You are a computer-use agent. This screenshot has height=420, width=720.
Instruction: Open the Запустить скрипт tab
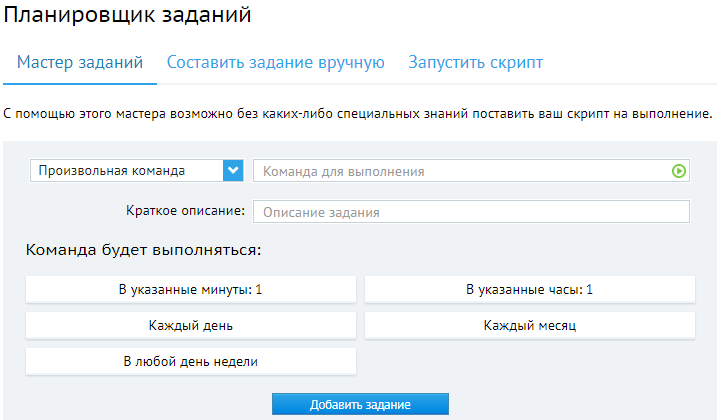point(476,62)
